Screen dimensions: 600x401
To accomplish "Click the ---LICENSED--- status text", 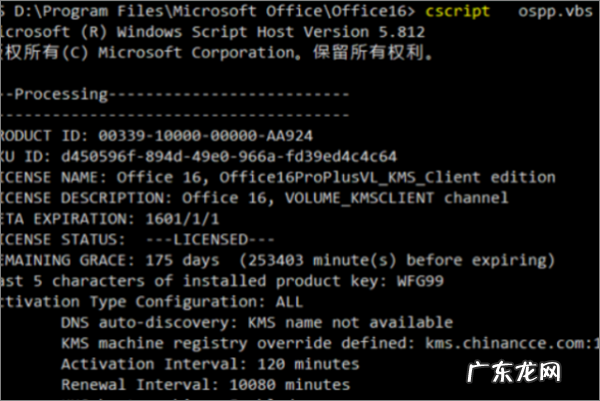I will 204,240.
